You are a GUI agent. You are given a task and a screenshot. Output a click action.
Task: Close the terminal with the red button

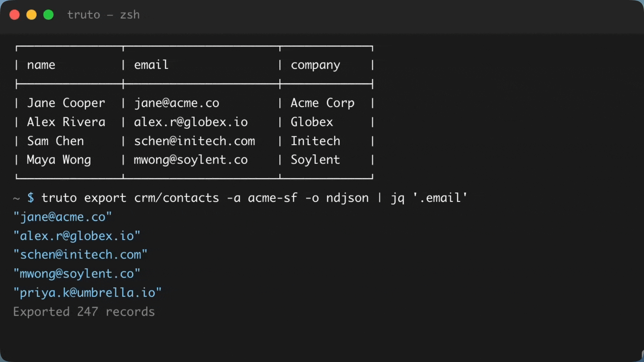tap(14, 15)
